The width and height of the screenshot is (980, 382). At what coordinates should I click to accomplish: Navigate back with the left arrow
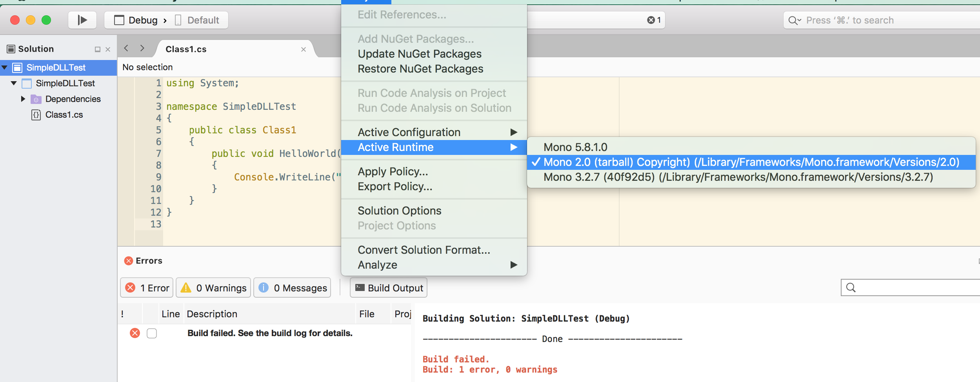coord(126,48)
